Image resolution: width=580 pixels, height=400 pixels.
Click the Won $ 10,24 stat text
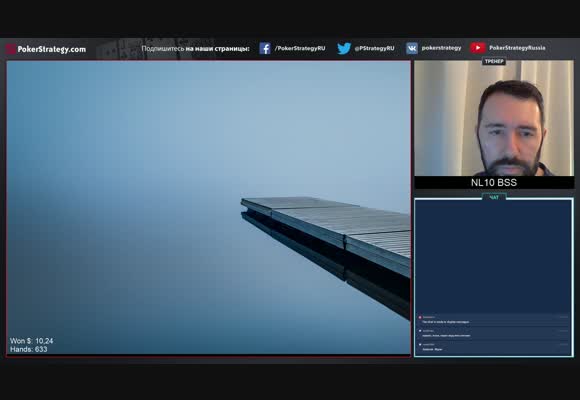[x=31, y=341]
